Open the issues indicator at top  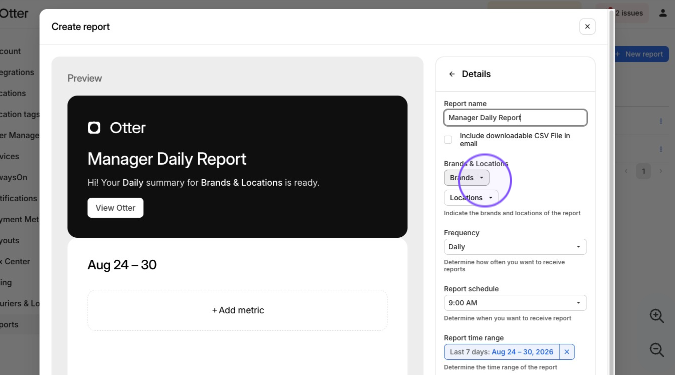625,13
